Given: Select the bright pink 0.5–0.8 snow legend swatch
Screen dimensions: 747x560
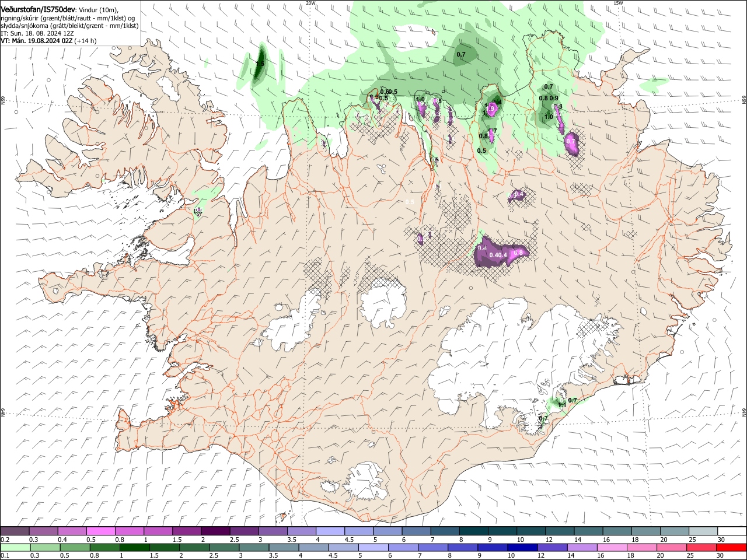Looking at the screenshot, I should tap(101, 531).
